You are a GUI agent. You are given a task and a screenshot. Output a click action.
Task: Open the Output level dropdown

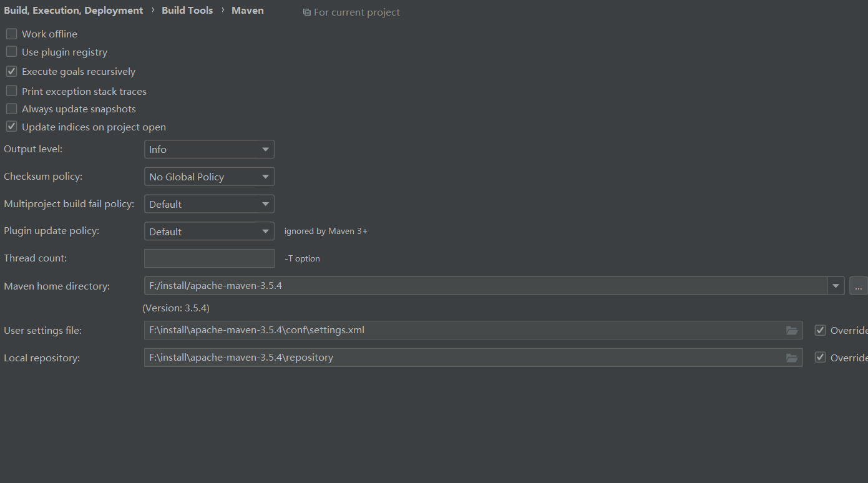pos(209,149)
